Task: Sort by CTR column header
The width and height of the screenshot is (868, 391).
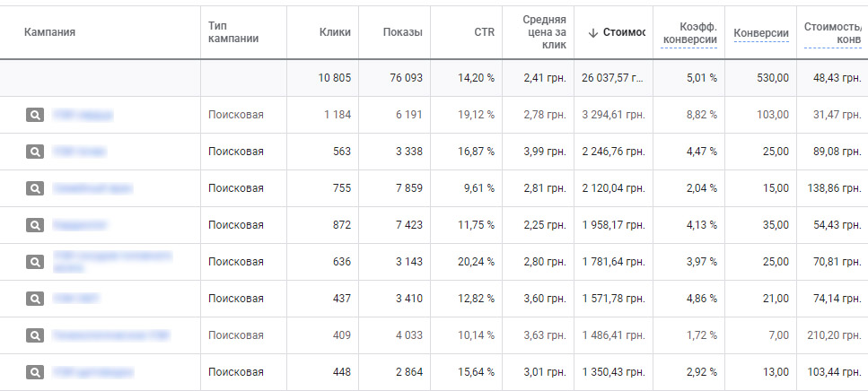Action: point(485,32)
